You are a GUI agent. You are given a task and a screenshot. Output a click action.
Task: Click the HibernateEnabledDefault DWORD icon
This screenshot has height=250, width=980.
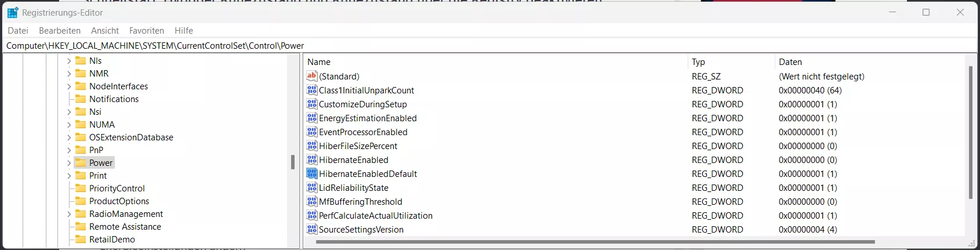click(312, 173)
